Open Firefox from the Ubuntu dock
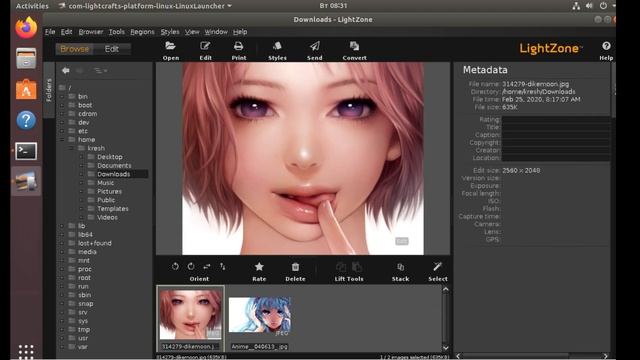Image resolution: width=640 pixels, height=360 pixels. [x=26, y=28]
